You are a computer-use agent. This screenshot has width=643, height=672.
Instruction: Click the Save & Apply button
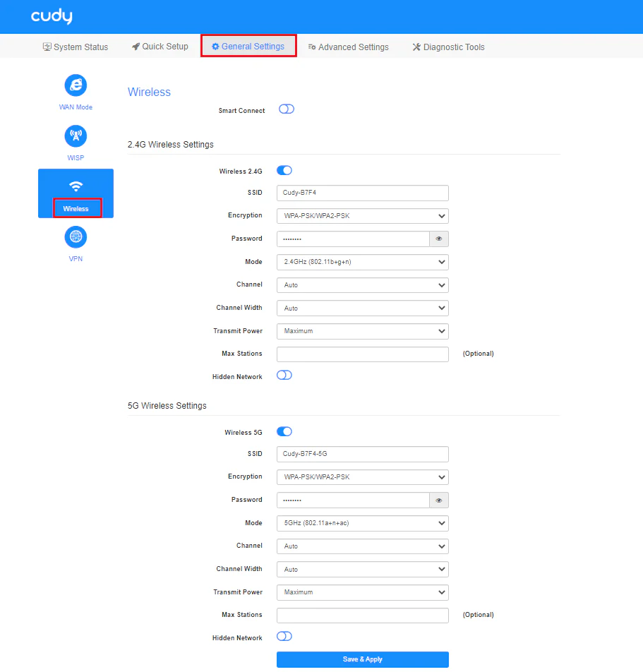click(x=362, y=659)
